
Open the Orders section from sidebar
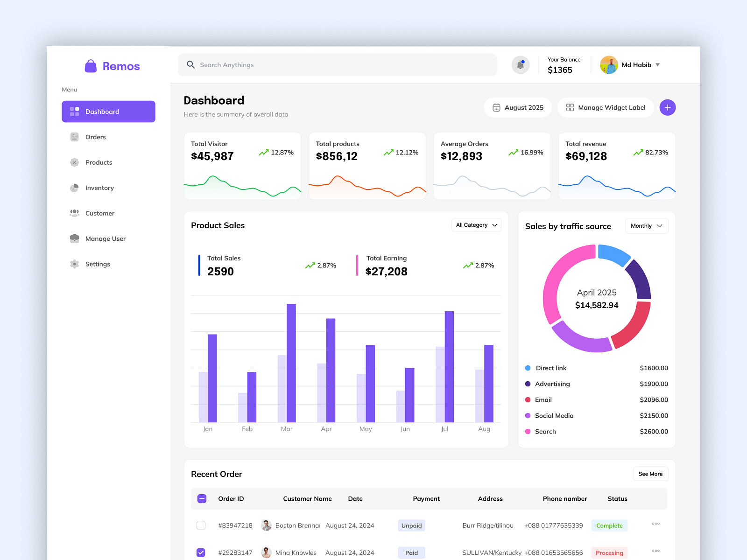pyautogui.click(x=75, y=137)
